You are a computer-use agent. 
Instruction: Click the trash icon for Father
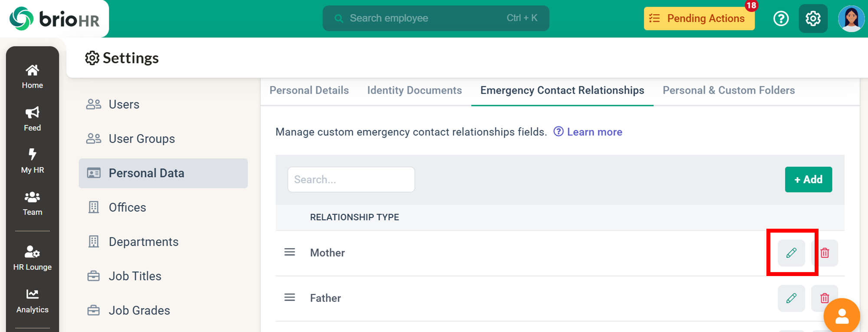point(824,298)
